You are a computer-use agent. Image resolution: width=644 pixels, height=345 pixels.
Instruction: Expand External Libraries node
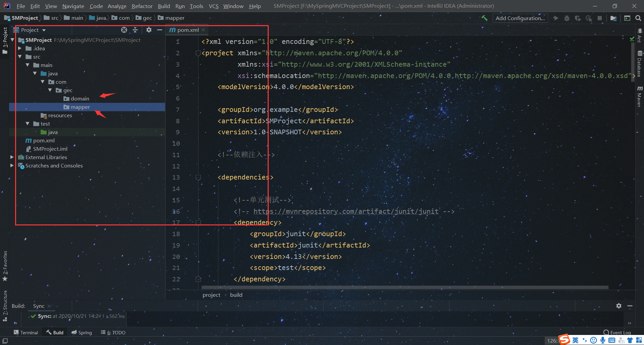(x=12, y=157)
